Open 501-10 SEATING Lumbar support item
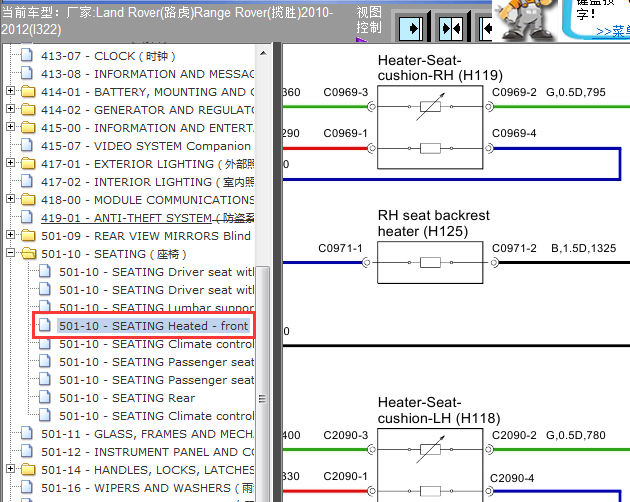630x502 pixels. (x=157, y=308)
